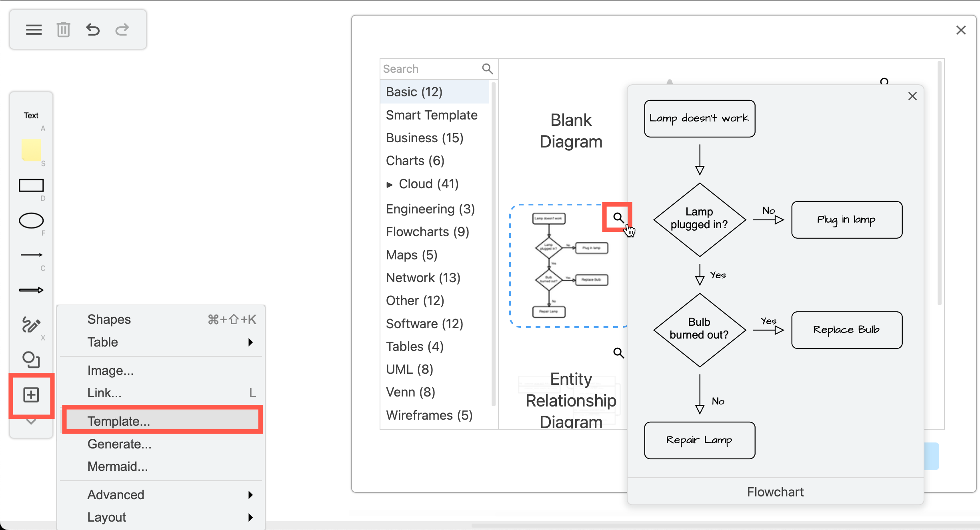
Task: Select the Rectangle shape tool
Action: click(31, 185)
